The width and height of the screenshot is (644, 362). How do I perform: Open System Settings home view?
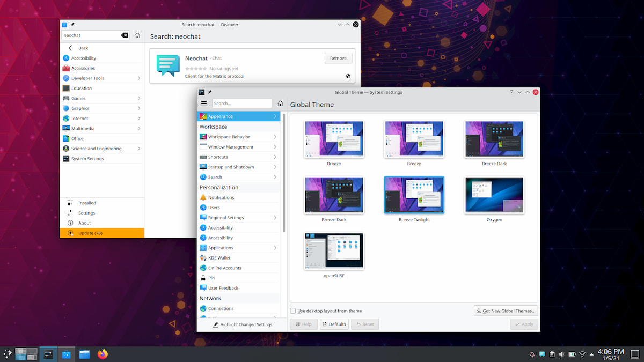279,103
